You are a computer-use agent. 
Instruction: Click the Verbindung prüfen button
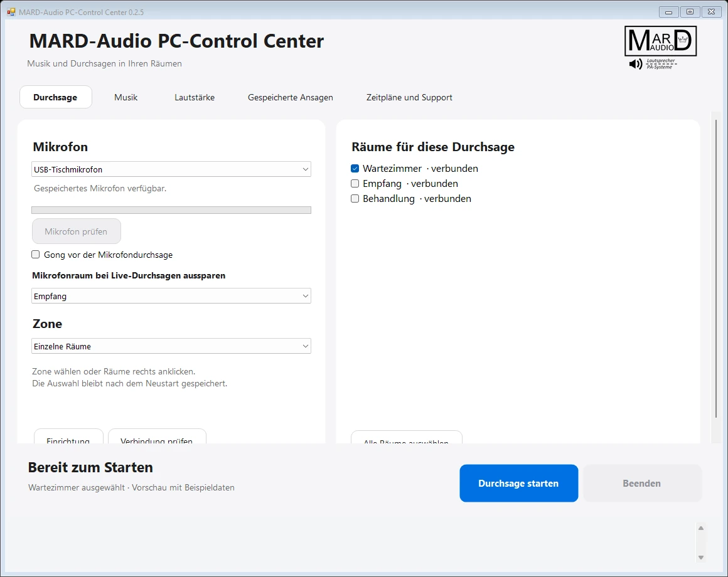157,437
